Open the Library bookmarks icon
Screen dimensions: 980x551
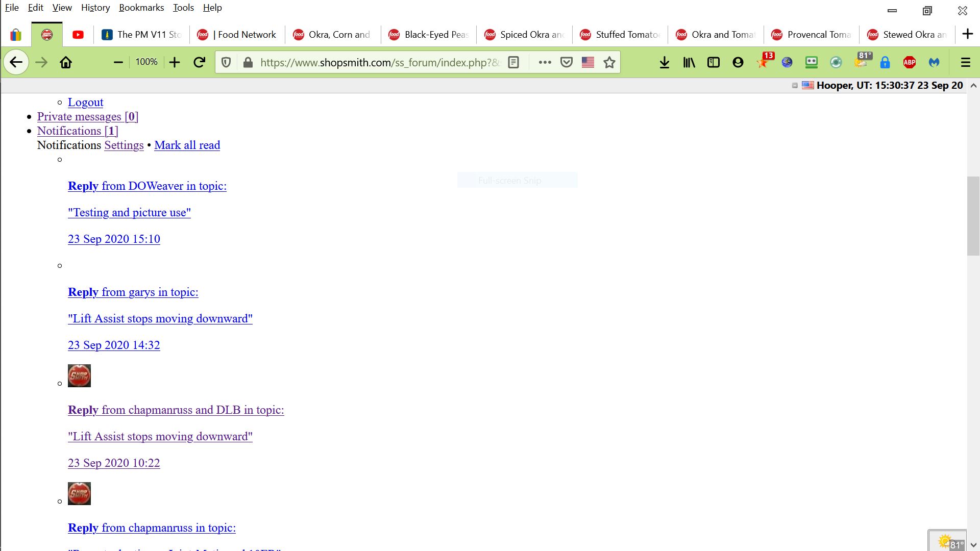pyautogui.click(x=689, y=62)
